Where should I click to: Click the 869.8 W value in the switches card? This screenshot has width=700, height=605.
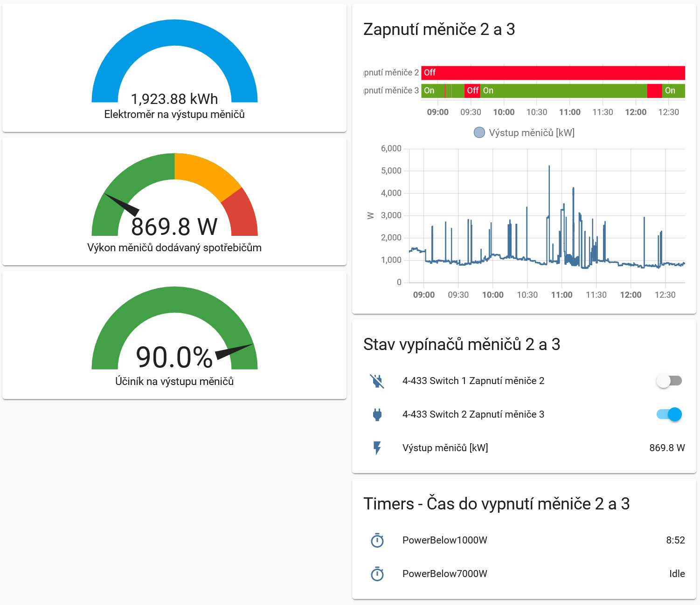tap(667, 448)
